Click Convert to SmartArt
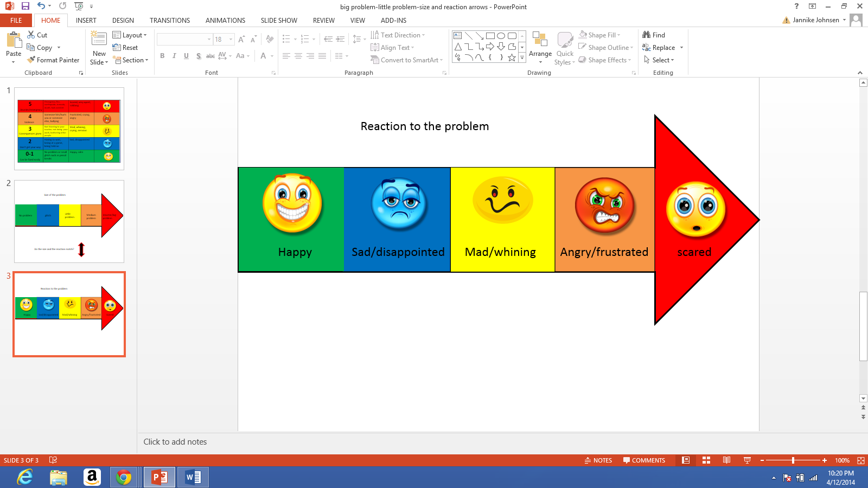This screenshot has height=488, width=868. 407,60
